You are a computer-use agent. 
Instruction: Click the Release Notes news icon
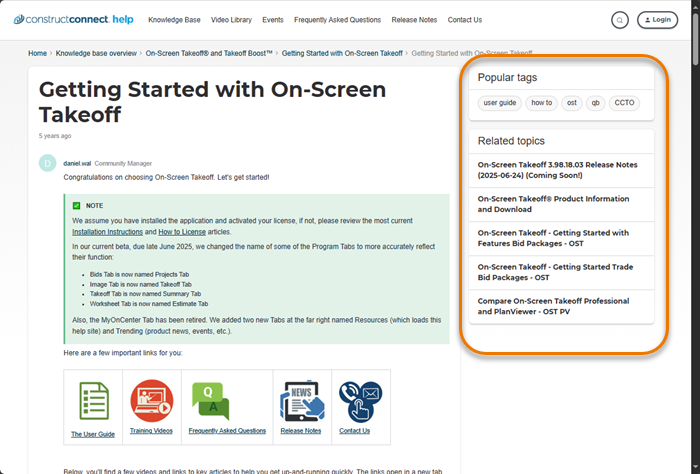(302, 401)
